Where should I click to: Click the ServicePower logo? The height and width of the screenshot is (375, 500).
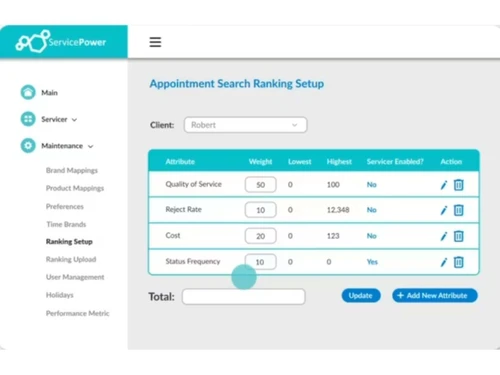61,42
